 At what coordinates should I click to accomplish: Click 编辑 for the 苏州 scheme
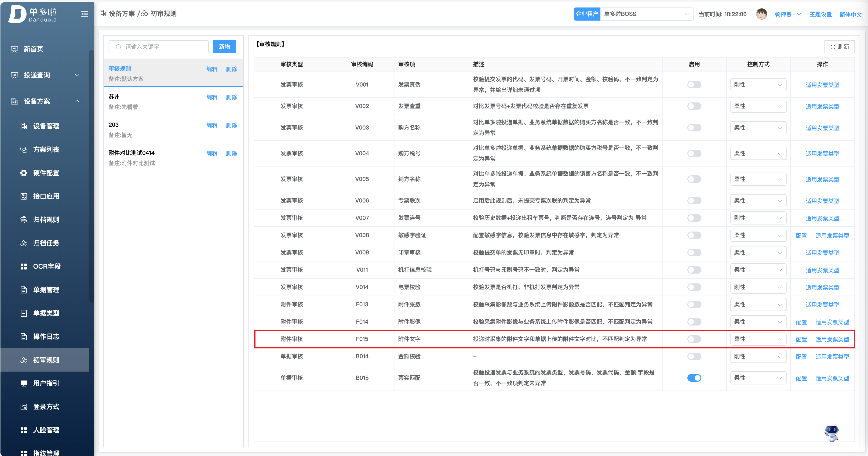point(212,97)
